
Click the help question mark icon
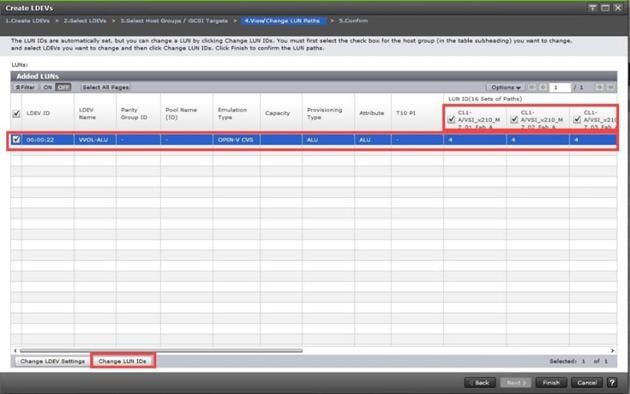click(x=612, y=382)
